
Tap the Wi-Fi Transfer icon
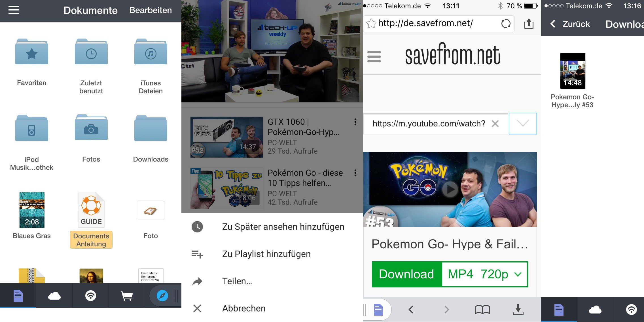90,296
